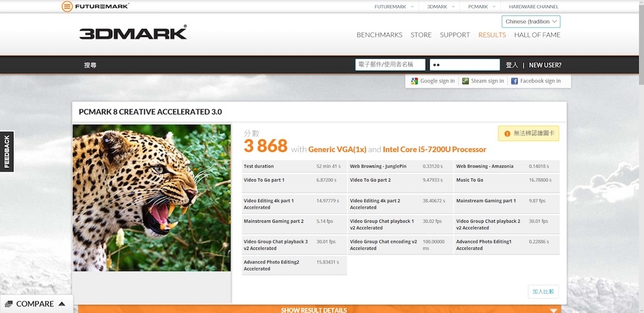Click the orange warning icon in the yellow notice
This screenshot has height=313, width=644.
click(x=507, y=133)
